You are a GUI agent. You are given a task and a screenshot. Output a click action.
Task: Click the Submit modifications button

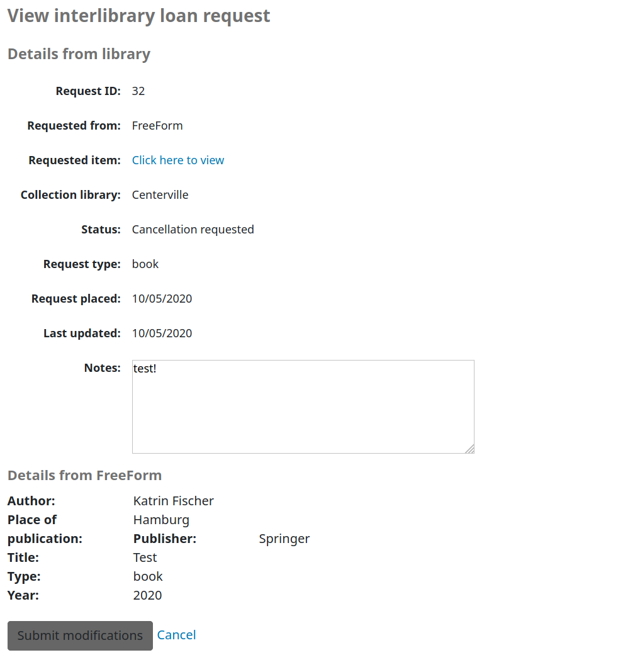(80, 636)
